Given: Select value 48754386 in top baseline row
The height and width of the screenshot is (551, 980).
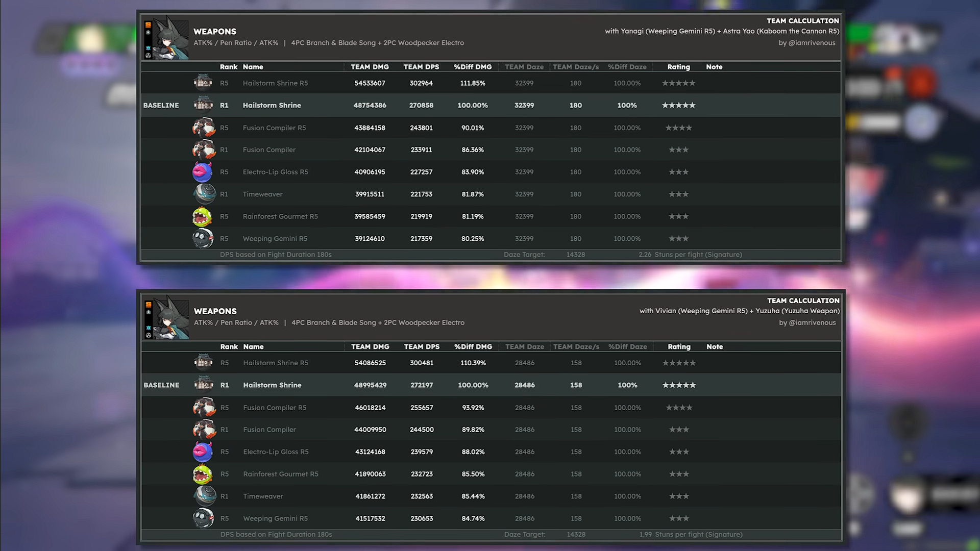Looking at the screenshot, I should click(370, 105).
